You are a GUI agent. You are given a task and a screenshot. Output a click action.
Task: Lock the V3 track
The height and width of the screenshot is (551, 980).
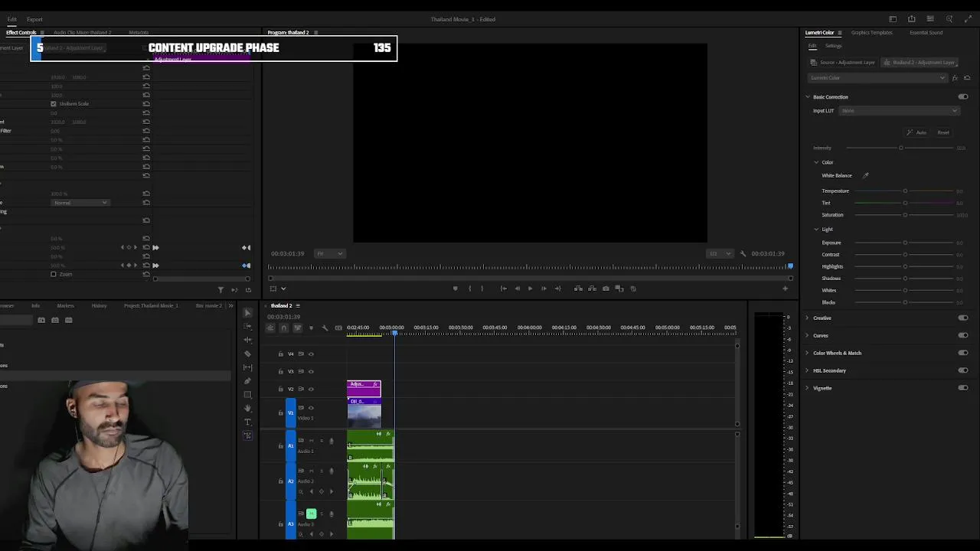[x=280, y=371]
